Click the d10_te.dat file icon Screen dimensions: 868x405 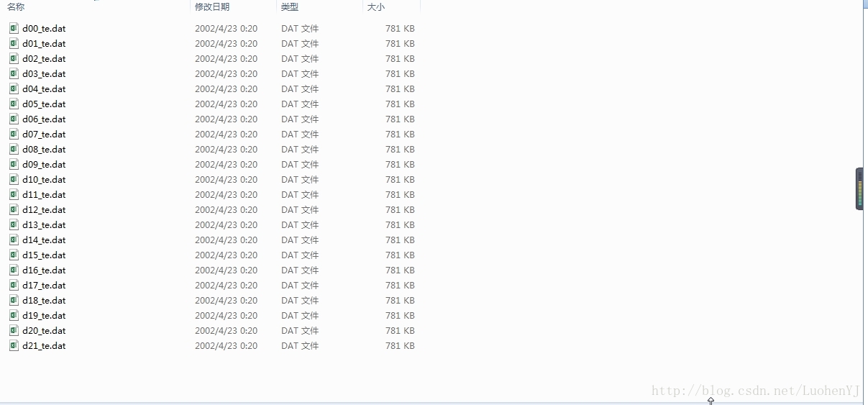click(x=14, y=179)
